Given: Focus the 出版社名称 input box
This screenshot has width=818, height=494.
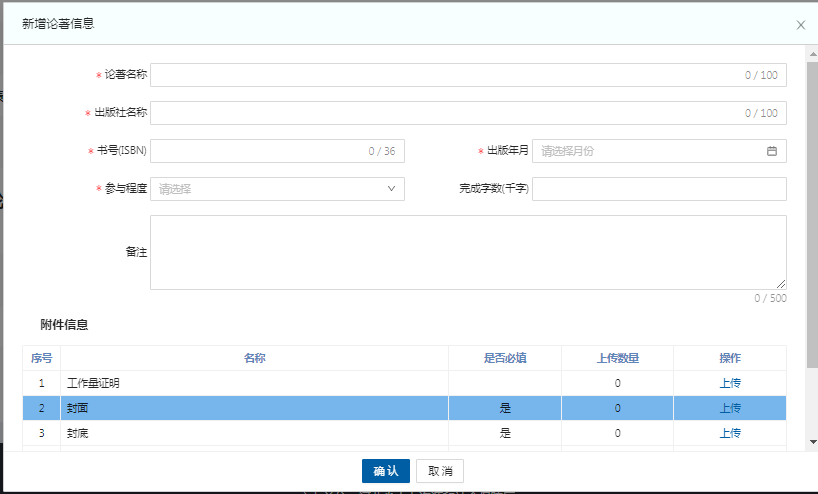Looking at the screenshot, I should [445, 113].
